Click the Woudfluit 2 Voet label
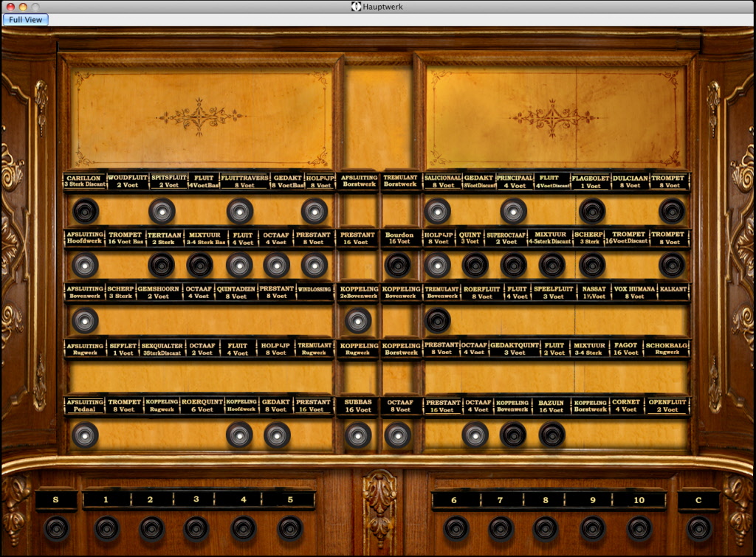756x557 pixels. tap(127, 181)
